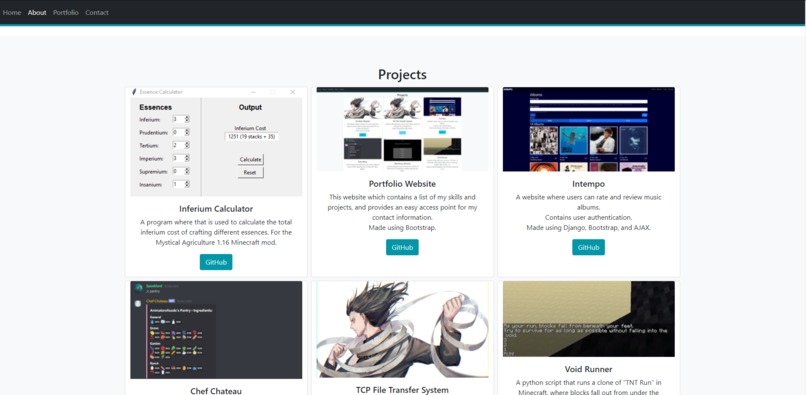Open GitHub button under Intempo

[588, 247]
